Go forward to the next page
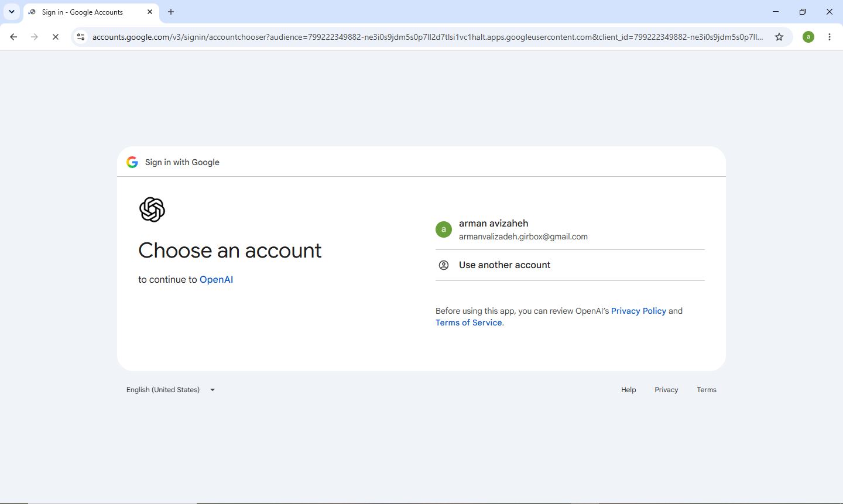The image size is (843, 504). [35, 37]
